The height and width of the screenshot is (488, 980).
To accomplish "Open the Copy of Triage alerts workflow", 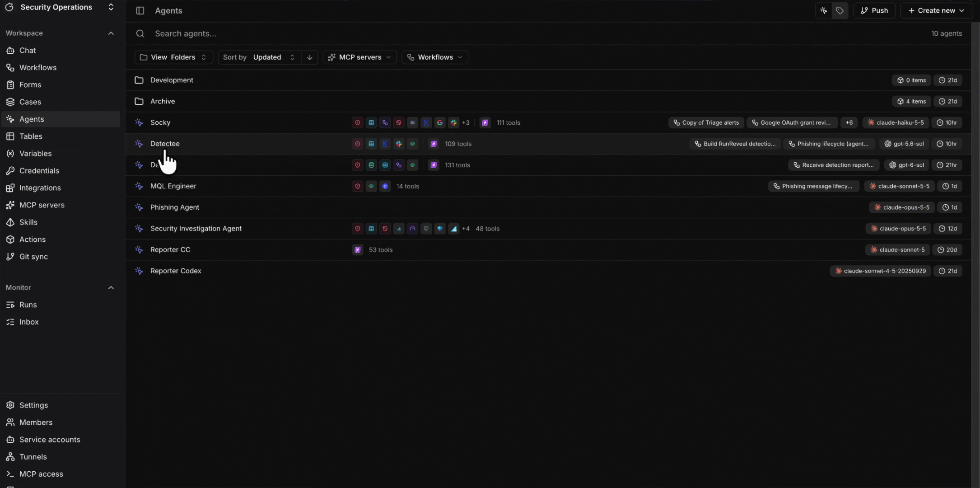I will [x=706, y=122].
